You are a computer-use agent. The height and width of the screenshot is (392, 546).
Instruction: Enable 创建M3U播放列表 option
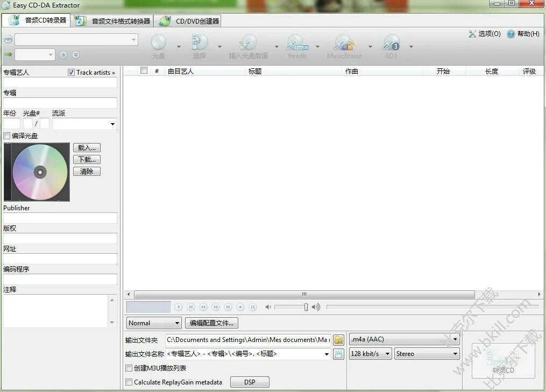point(128,368)
